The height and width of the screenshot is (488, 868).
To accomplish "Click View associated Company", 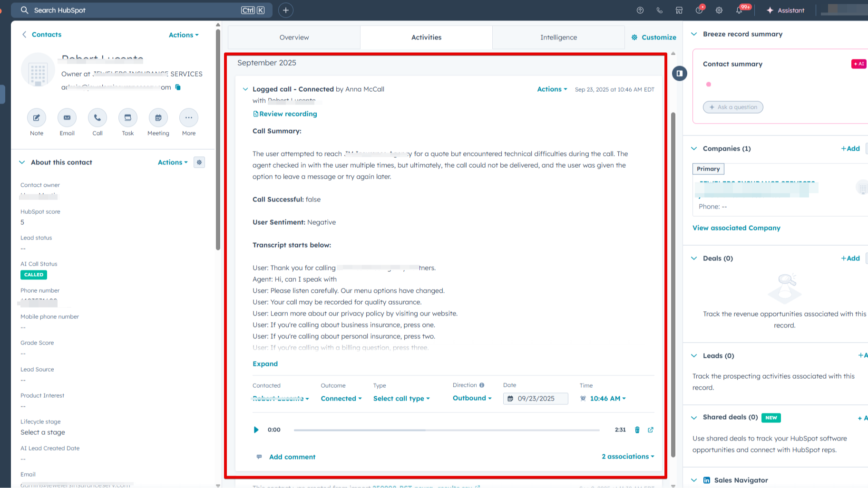I will click(736, 228).
